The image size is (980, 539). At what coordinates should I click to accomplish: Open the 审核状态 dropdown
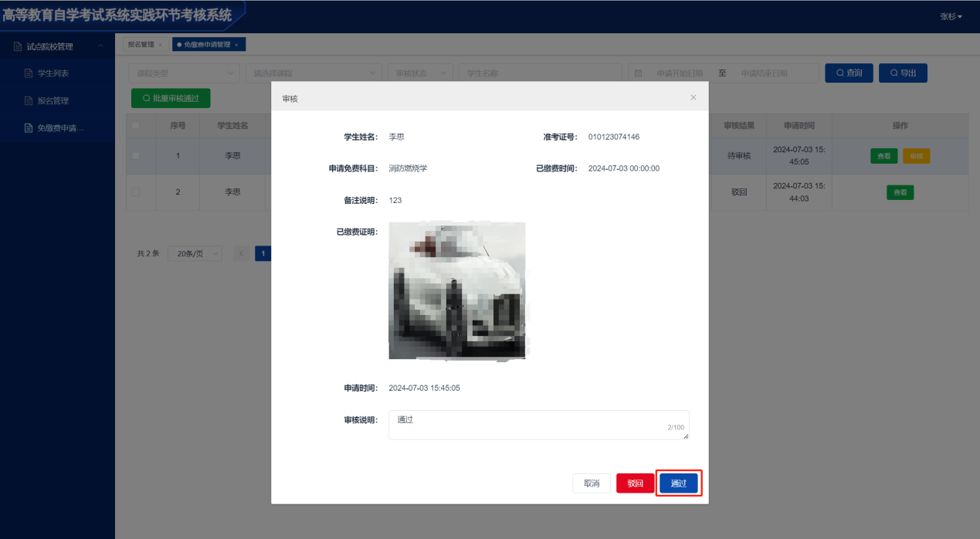(x=420, y=73)
